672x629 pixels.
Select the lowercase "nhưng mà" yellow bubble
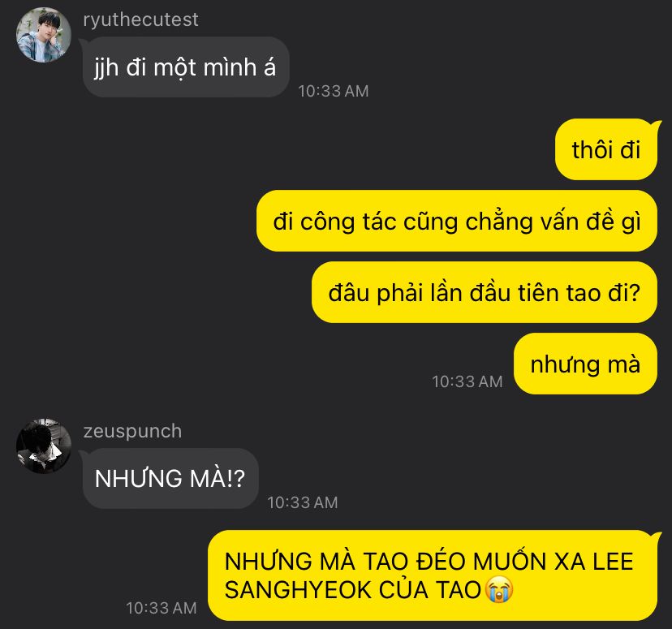pyautogui.click(x=585, y=364)
